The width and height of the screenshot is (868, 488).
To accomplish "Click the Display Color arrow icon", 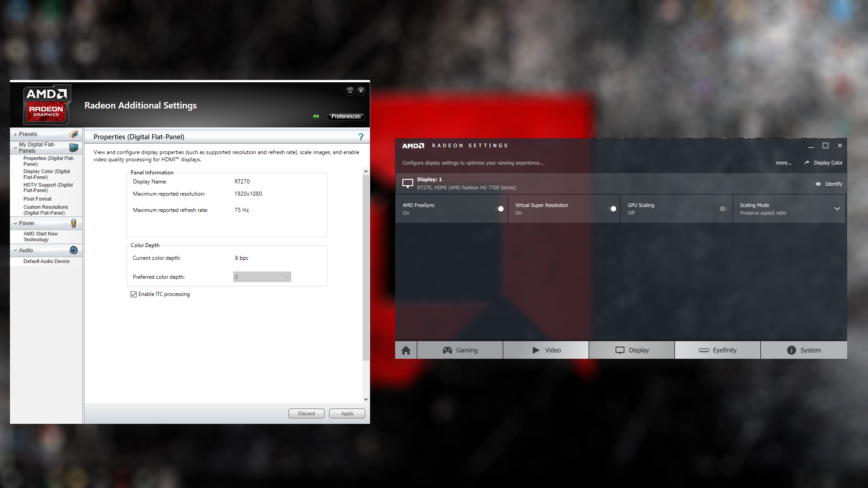I will coord(807,163).
